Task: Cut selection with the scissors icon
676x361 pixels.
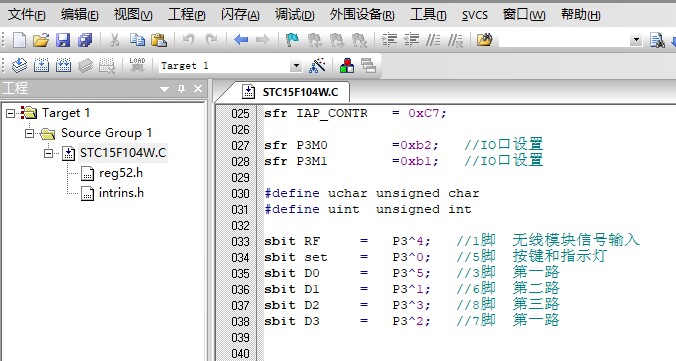Action: (x=115, y=40)
